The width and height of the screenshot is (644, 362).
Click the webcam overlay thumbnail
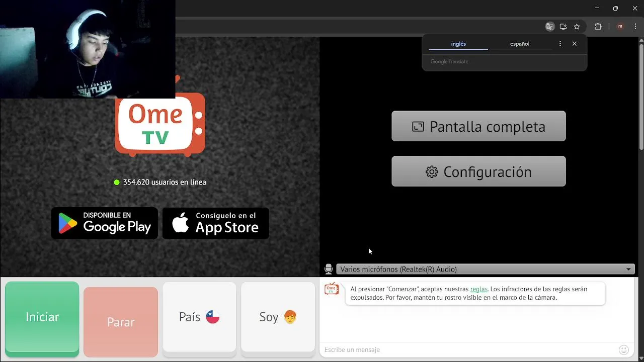pyautogui.click(x=88, y=49)
